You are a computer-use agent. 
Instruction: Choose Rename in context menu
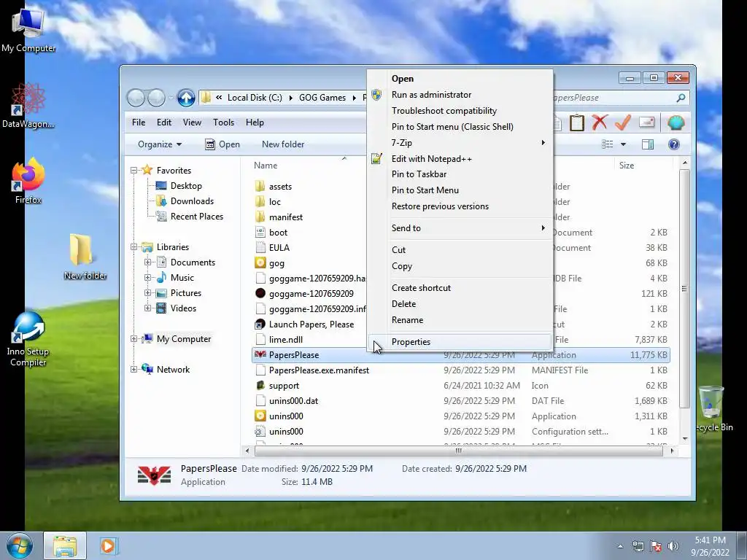[x=460, y=320]
